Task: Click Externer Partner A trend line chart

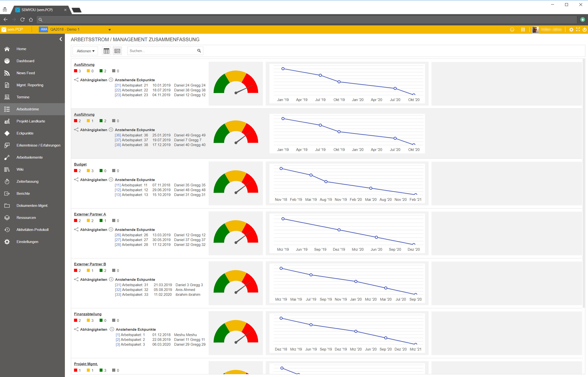Action: (347, 233)
